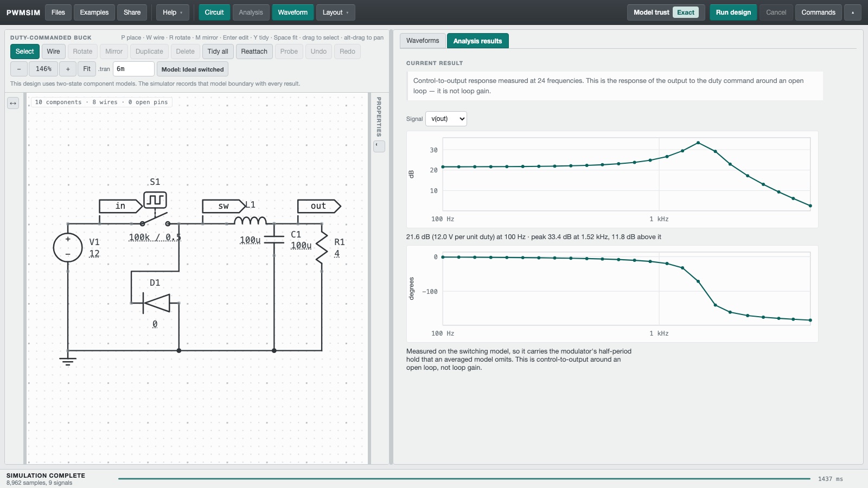Select the R1 resistor symbol
868x488 pixels.
tap(322, 247)
